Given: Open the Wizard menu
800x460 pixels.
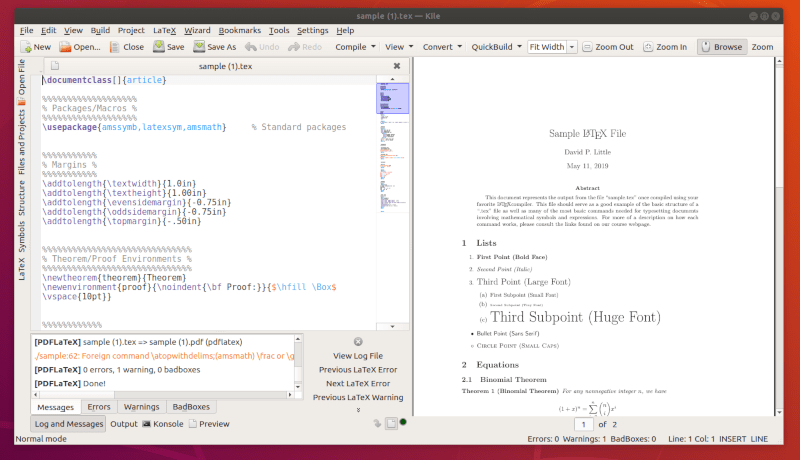Looking at the screenshot, I should click(197, 31).
